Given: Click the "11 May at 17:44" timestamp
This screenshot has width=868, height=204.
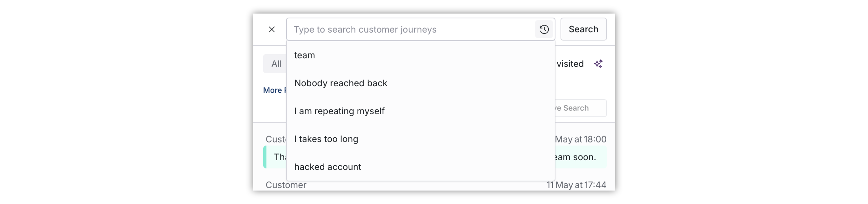Looking at the screenshot, I should click(x=576, y=185).
